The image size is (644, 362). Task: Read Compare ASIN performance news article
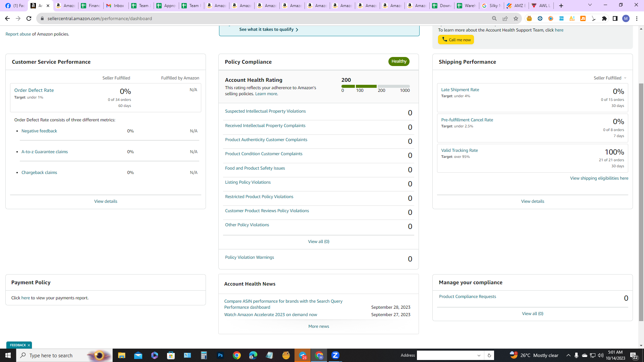pyautogui.click(x=283, y=304)
